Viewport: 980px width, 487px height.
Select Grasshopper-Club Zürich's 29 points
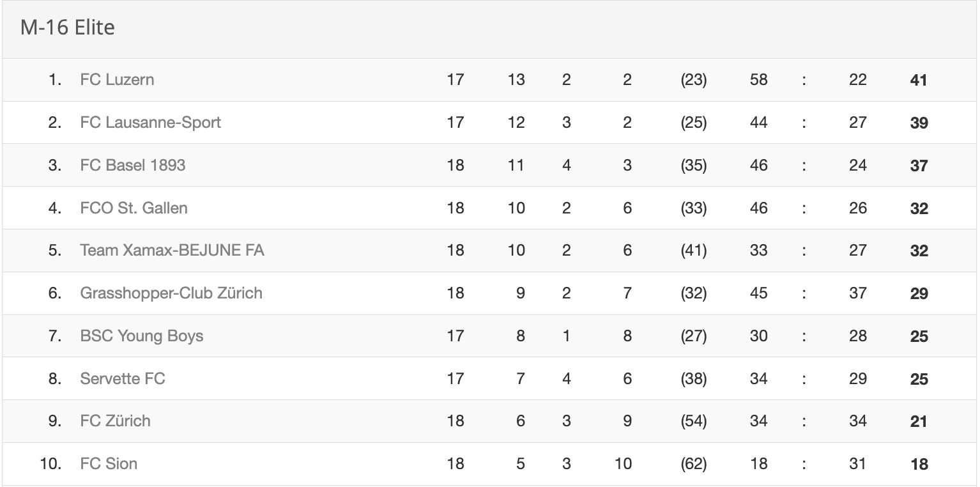pyautogui.click(x=919, y=294)
